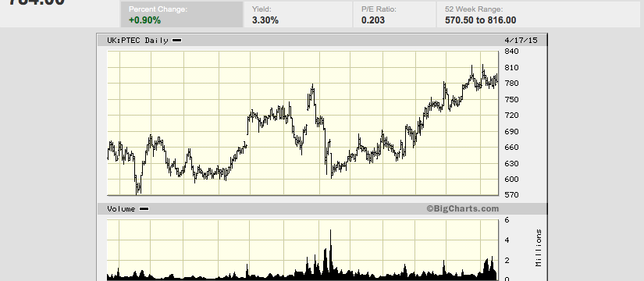Click the price gap-up bar near 690
The height and width of the screenshot is (281, 644).
247,126
